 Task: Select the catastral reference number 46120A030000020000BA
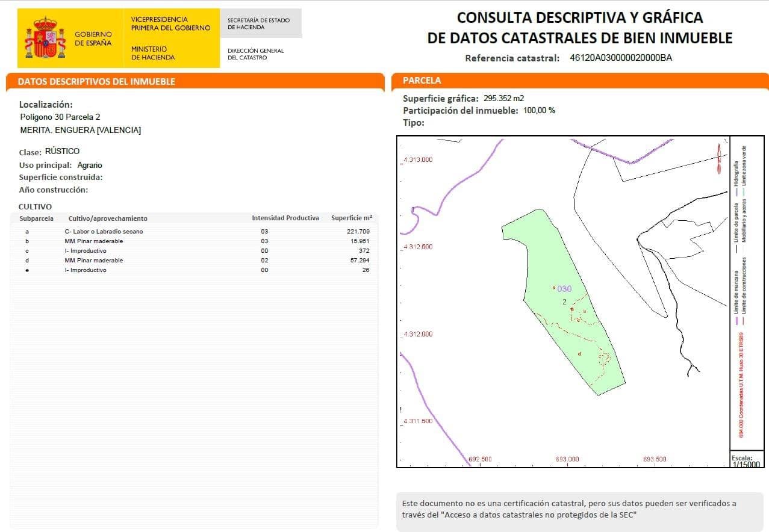(620, 58)
